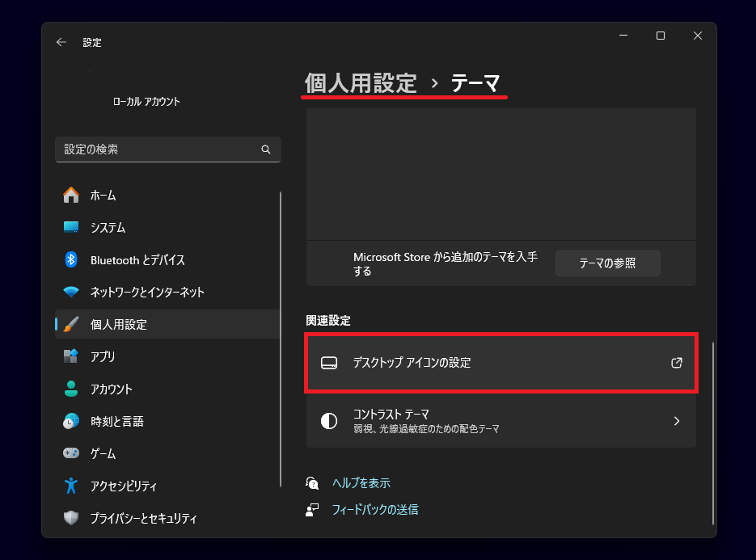Click the 設定の検索 search field

click(168, 149)
